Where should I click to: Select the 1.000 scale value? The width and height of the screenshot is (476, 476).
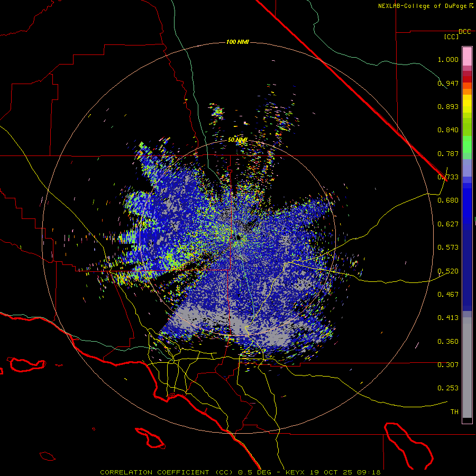pos(448,59)
